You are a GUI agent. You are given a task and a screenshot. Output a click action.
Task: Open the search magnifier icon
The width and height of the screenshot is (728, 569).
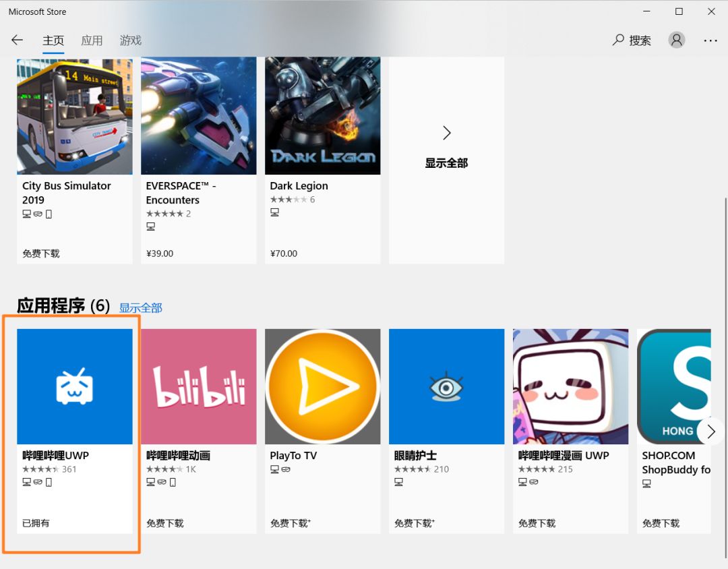click(x=618, y=40)
